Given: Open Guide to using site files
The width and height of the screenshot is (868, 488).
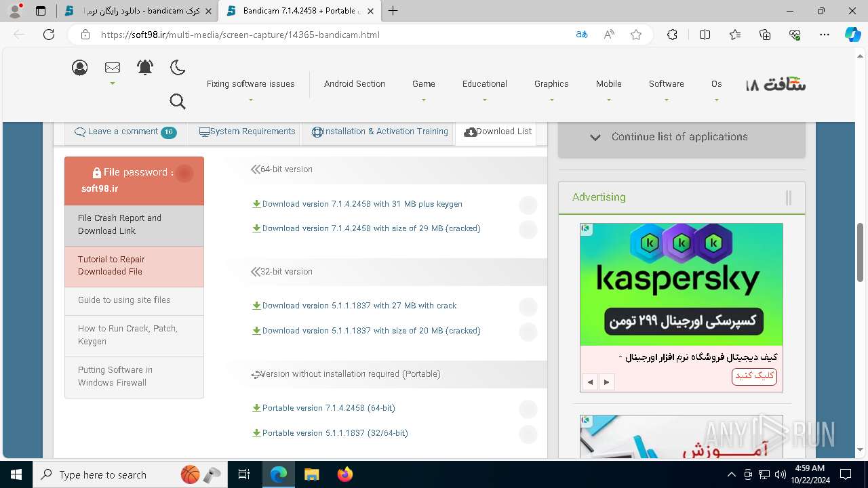Looking at the screenshot, I should click(x=134, y=300).
